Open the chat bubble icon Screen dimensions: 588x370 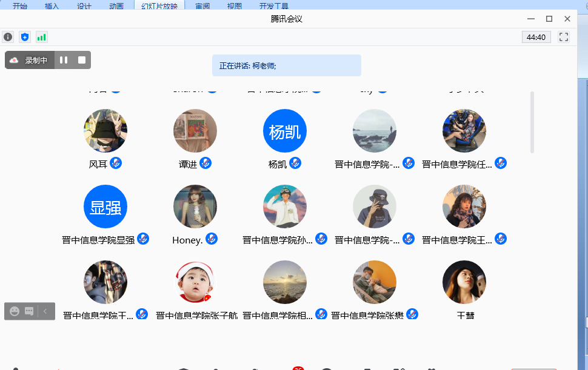point(29,311)
